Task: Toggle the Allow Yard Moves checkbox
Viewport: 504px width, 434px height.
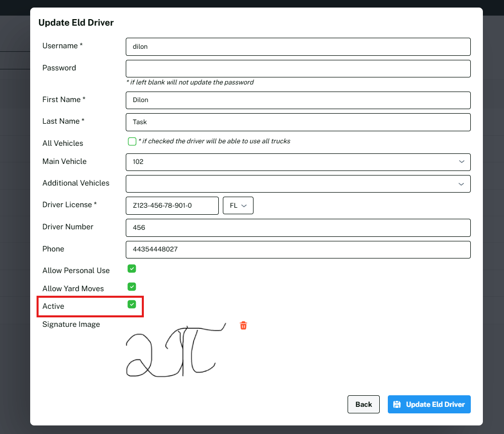Action: tap(132, 287)
